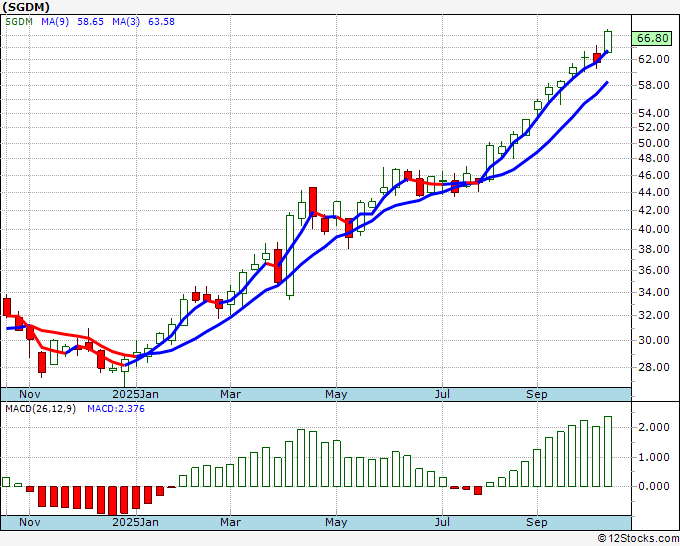Click the MACD(26,12,9) indicator label
This screenshot has width=680, height=546.
40,409
